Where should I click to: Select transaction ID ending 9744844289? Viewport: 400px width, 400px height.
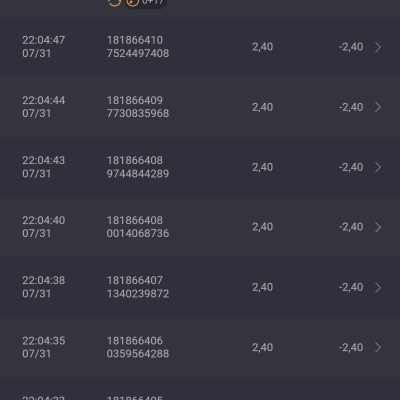click(x=138, y=167)
